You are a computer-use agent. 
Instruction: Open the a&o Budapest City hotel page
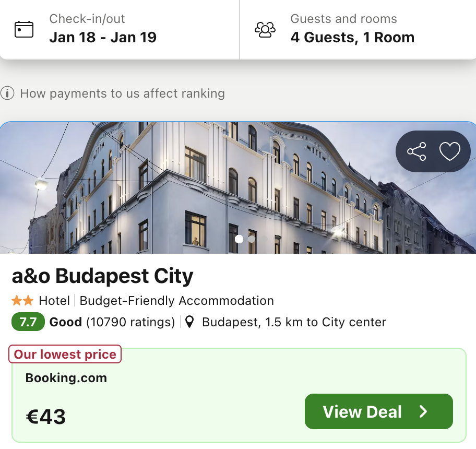pos(102,275)
